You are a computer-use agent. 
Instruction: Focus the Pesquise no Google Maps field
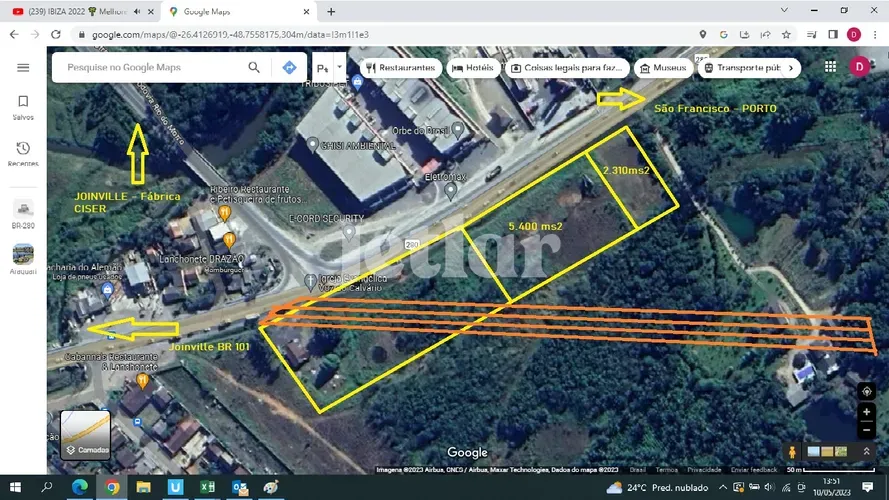tap(150, 68)
